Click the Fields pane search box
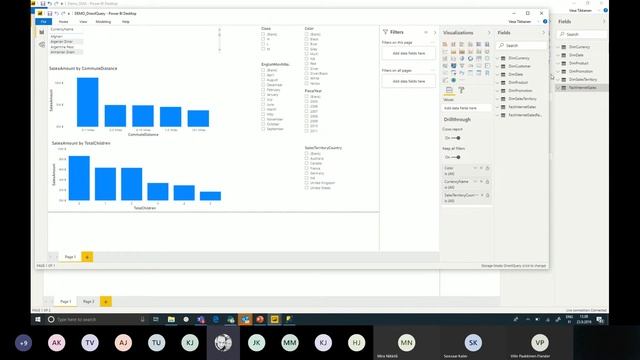640x360 pixels. [x=522, y=45]
